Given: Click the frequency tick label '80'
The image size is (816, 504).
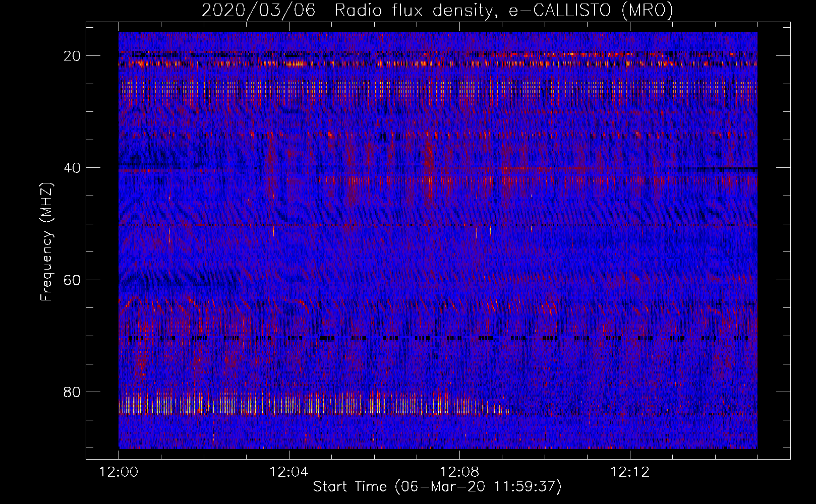Looking at the screenshot, I should point(73,392).
